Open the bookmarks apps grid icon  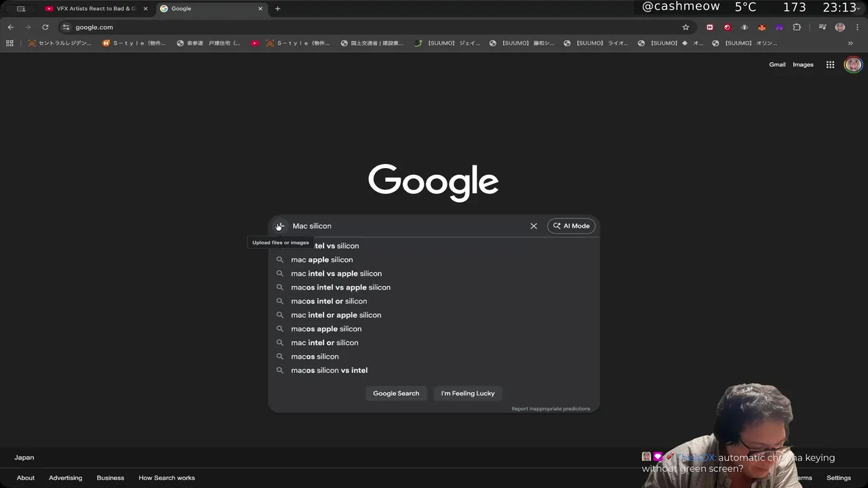9,43
